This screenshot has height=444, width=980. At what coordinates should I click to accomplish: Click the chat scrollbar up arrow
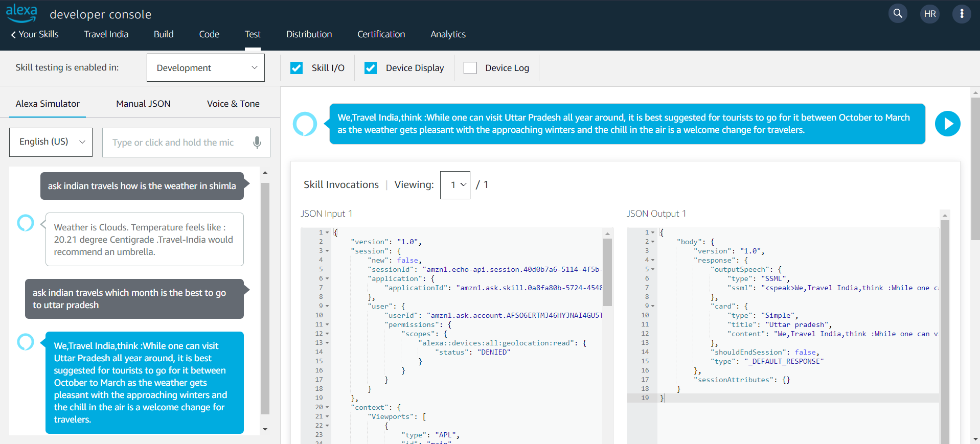click(265, 173)
